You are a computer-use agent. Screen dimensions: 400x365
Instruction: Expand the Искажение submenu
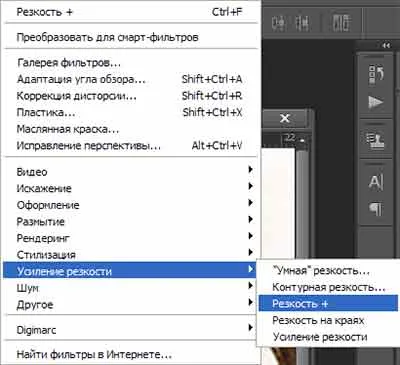pos(130,188)
